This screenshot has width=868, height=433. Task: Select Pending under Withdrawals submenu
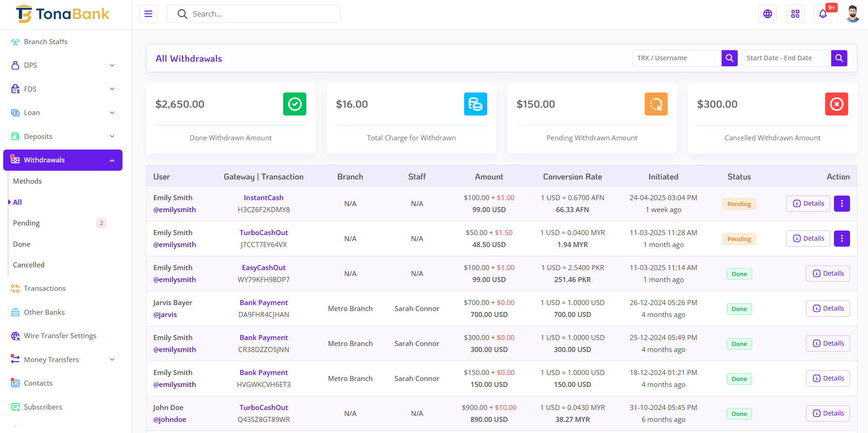tap(26, 223)
